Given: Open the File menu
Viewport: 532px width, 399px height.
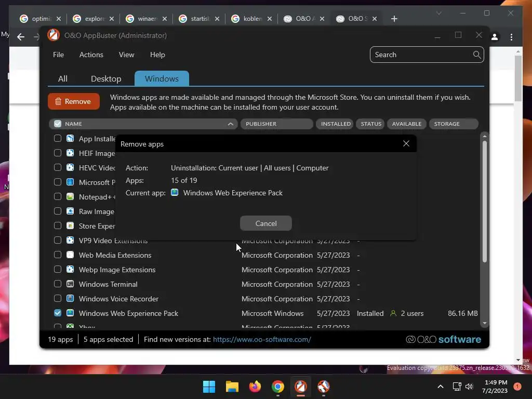Looking at the screenshot, I should click(58, 55).
